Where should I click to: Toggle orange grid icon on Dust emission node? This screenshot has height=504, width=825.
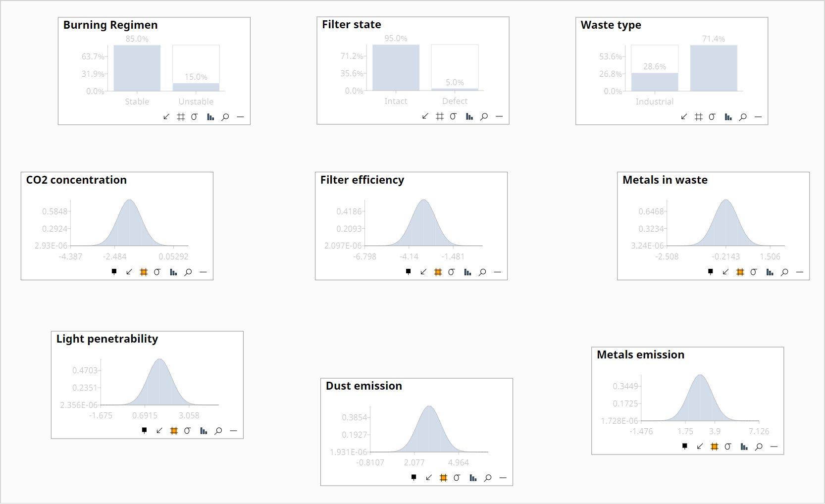point(443,478)
